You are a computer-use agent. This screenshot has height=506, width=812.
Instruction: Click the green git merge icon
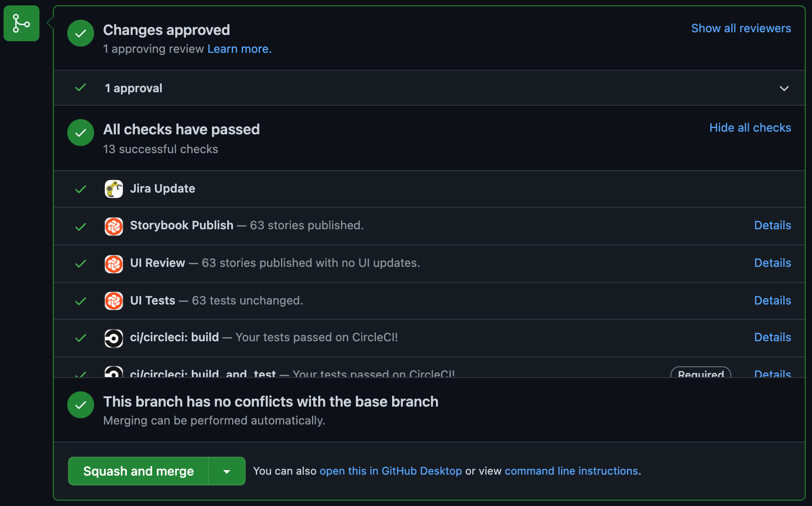pyautogui.click(x=22, y=23)
